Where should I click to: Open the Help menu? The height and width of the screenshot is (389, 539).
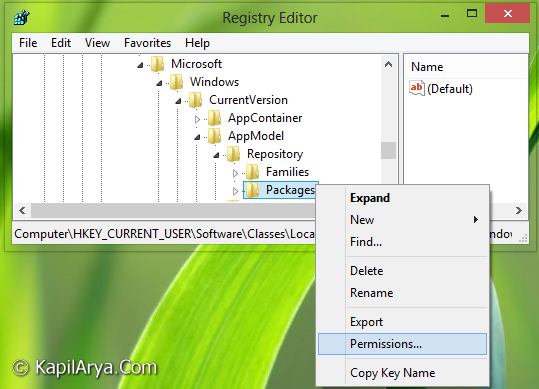click(x=197, y=43)
